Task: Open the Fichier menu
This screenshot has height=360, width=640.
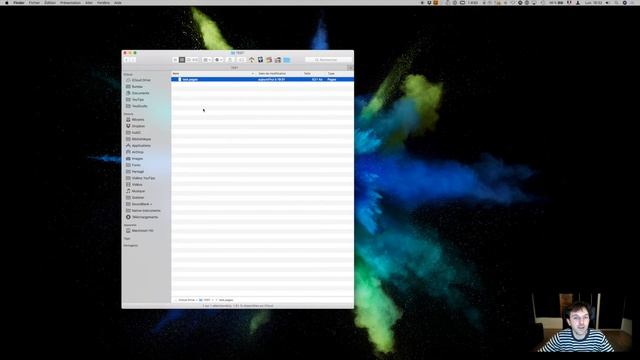Action: (34, 2)
